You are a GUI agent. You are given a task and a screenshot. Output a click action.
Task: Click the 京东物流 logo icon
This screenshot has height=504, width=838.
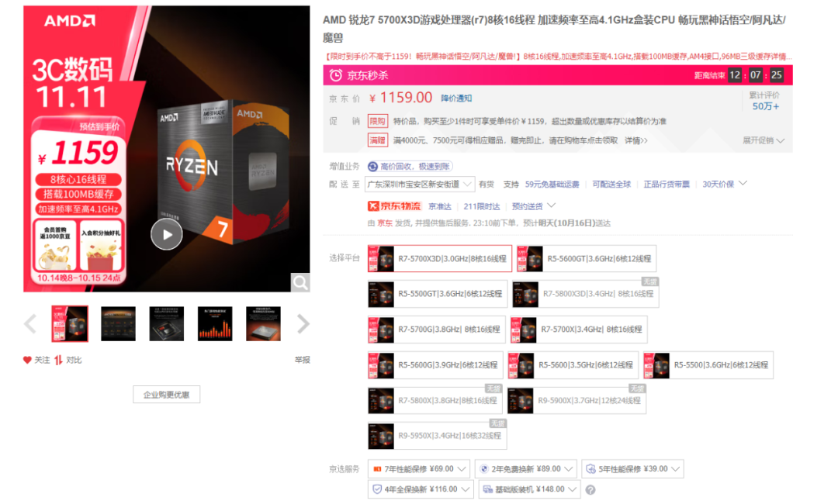pyautogui.click(x=394, y=206)
